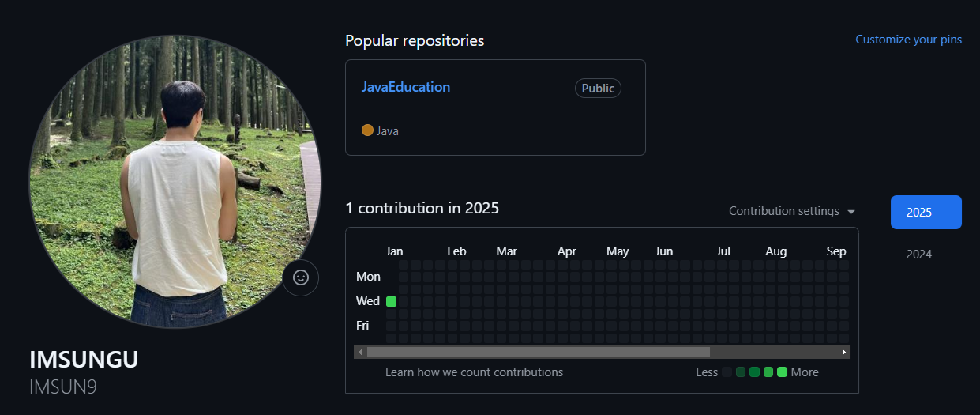
Task: Switch contributions view to 2024
Action: tap(918, 255)
